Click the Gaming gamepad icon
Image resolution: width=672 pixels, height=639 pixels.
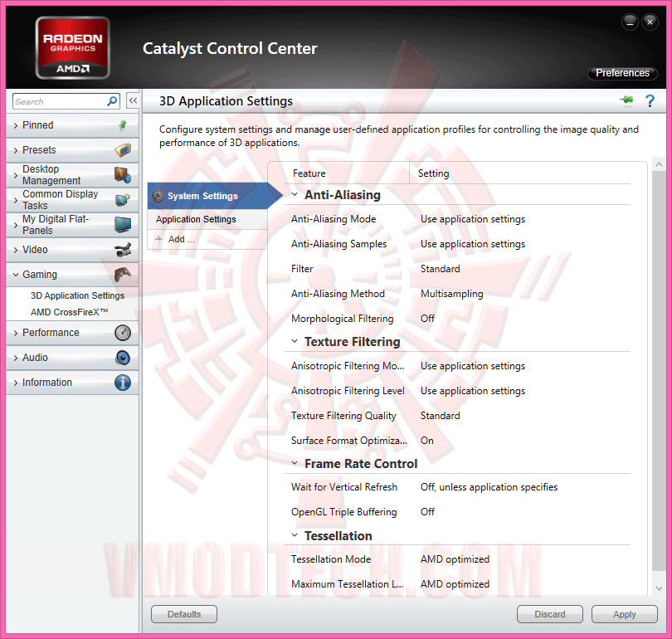coord(123,275)
